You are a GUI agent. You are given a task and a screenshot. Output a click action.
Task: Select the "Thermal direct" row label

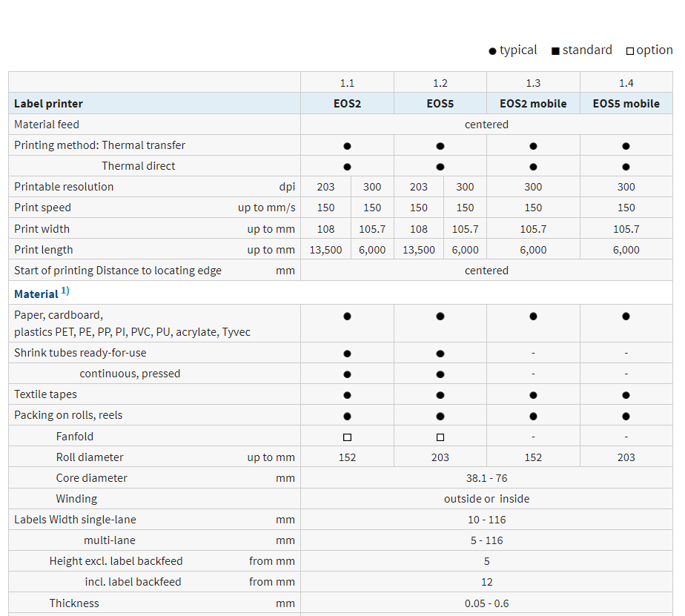pos(139,166)
